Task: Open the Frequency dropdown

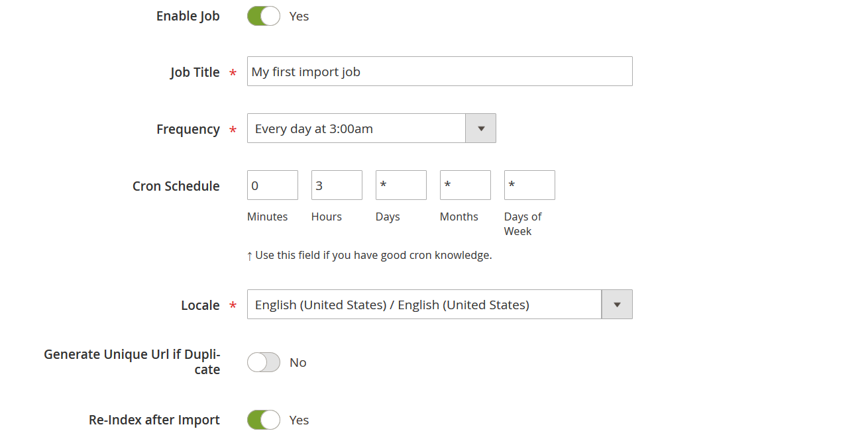Action: click(372, 128)
